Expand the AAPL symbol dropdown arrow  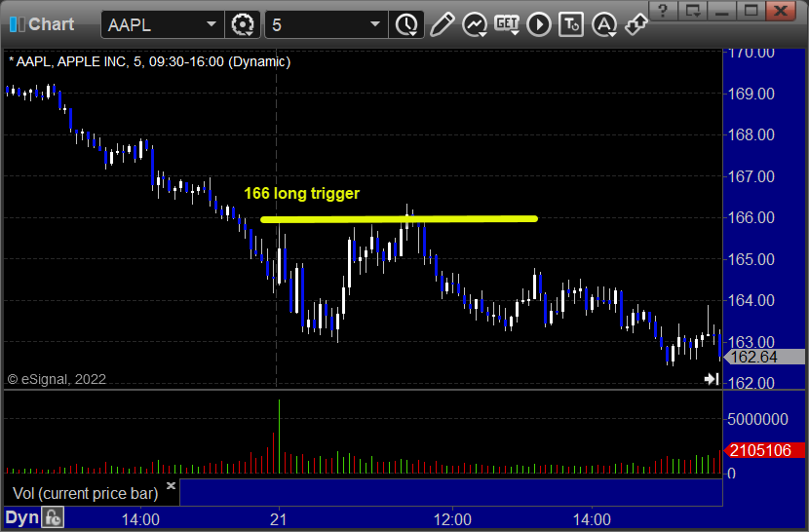211,24
